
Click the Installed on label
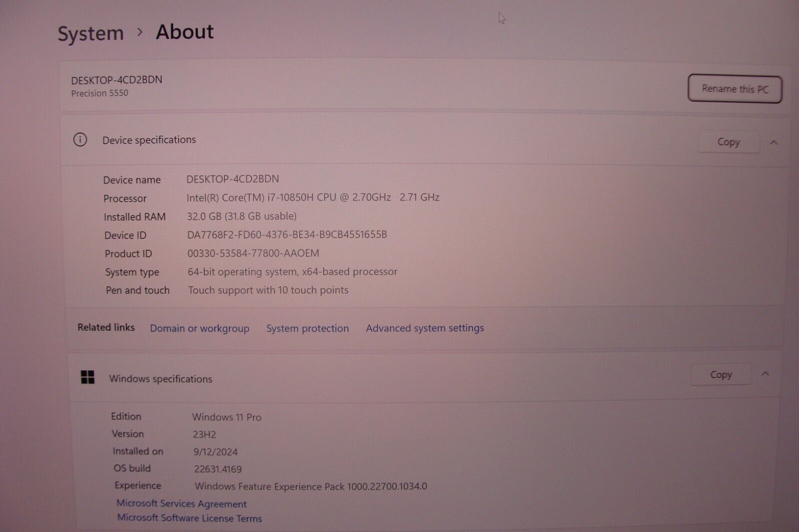(x=138, y=451)
